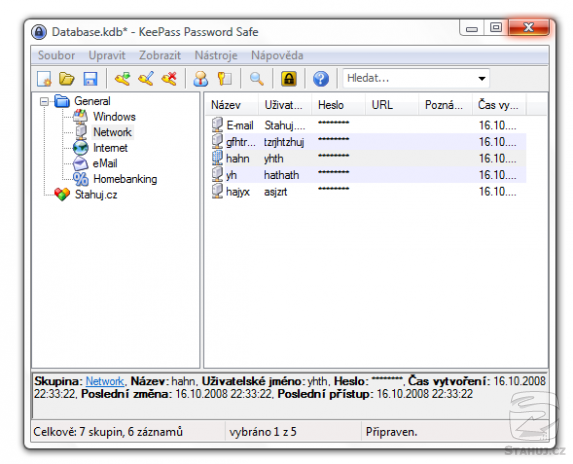
Task: Click the E-mail entry's icon
Action: 217,125
